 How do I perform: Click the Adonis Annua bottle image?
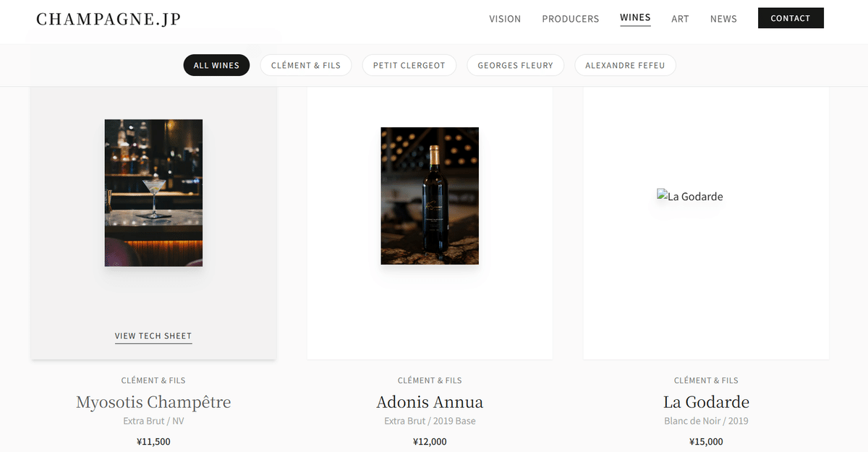coord(430,196)
